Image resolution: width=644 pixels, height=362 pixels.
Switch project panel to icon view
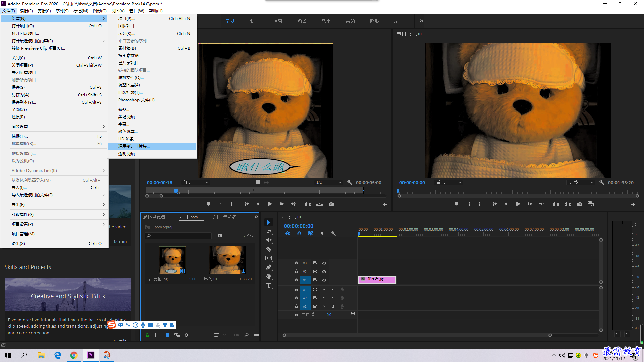point(167,335)
